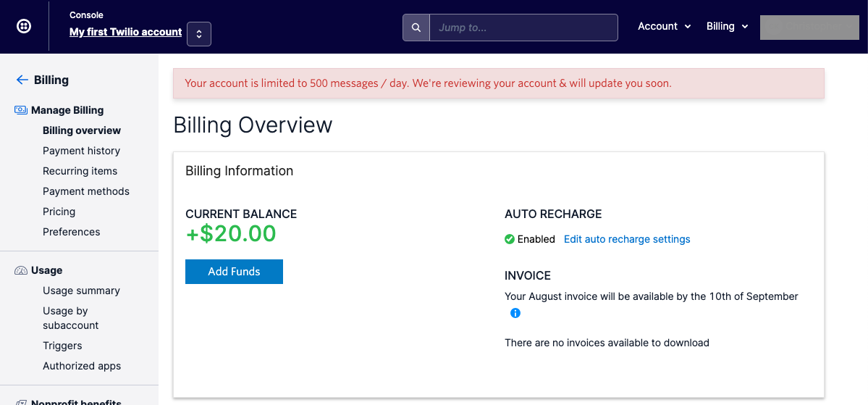Screen dimensions: 868x405
Task: Click the Billing Overview page heading
Action: click(x=253, y=125)
